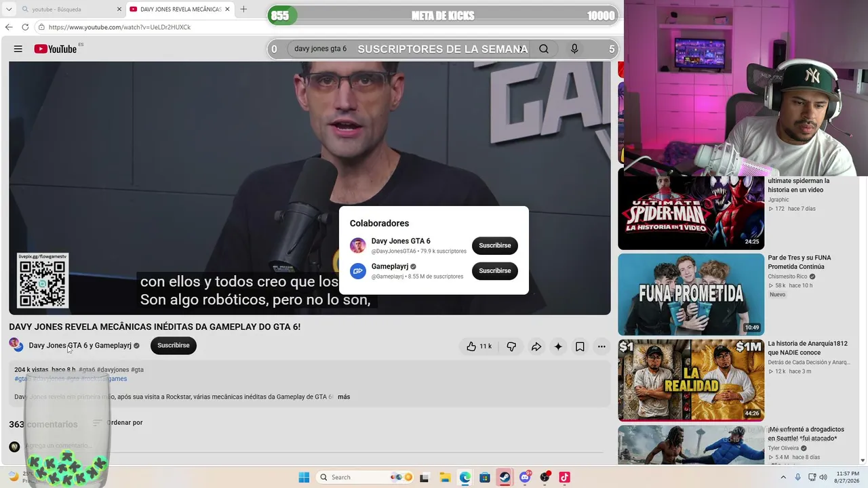This screenshot has height=488, width=868.
Task: Click the YouTube search magnifier button
Action: (x=544, y=49)
